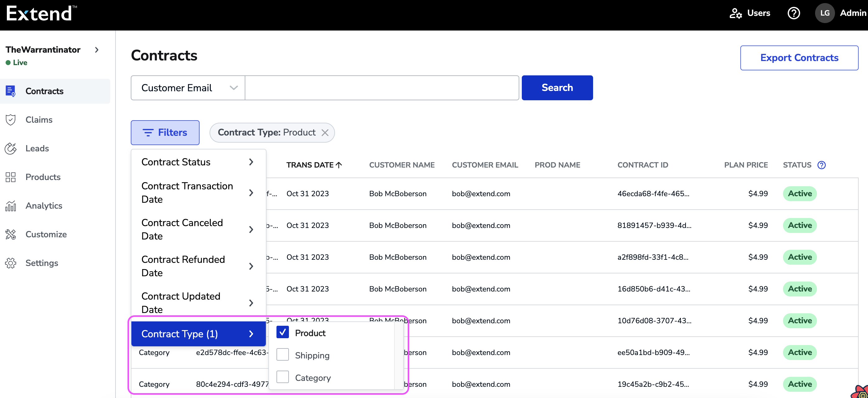Open the Claims shield icon
The height and width of the screenshot is (398, 868).
(x=11, y=120)
